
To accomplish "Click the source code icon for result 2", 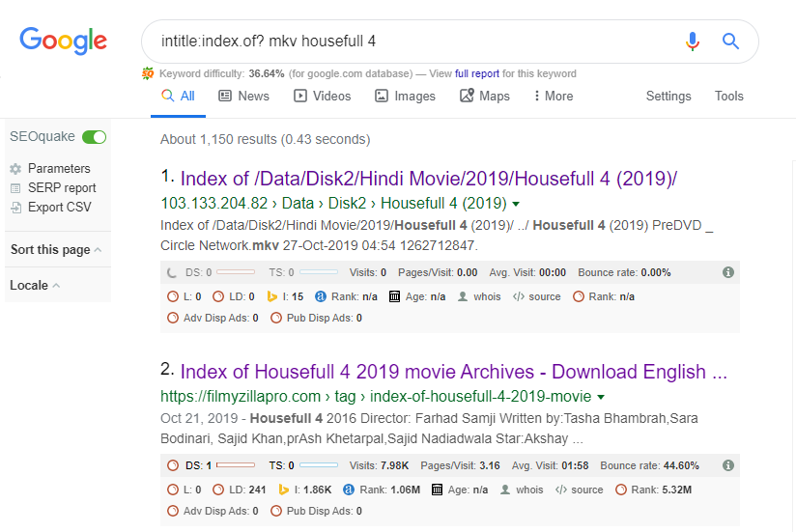I will point(561,490).
